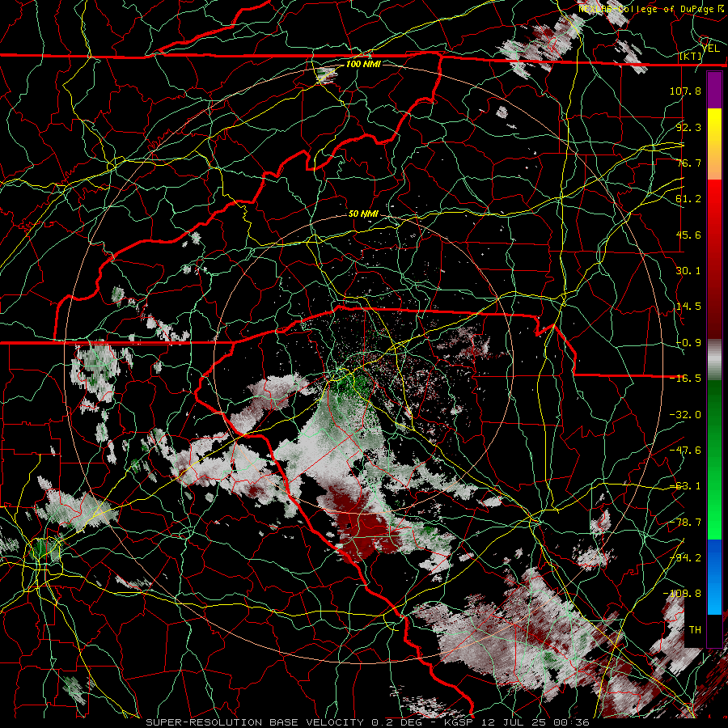The height and width of the screenshot is (728, 728).
Task: Select the 45.6 velocity scale value
Action: [x=688, y=235]
